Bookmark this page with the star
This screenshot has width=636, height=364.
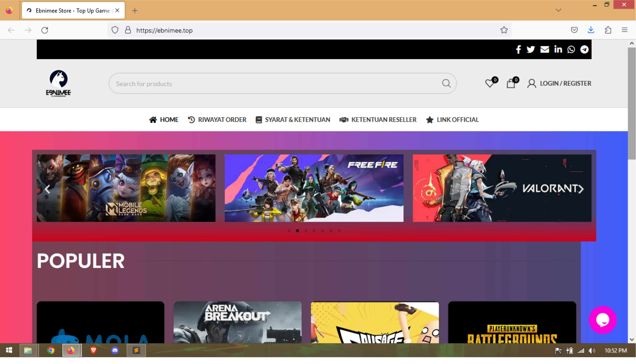point(504,30)
